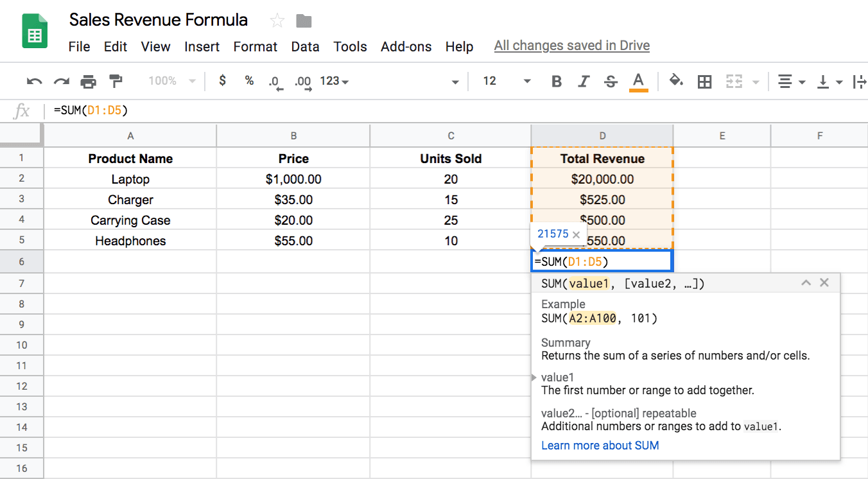Click the Merge cells icon

pyautogui.click(x=734, y=82)
